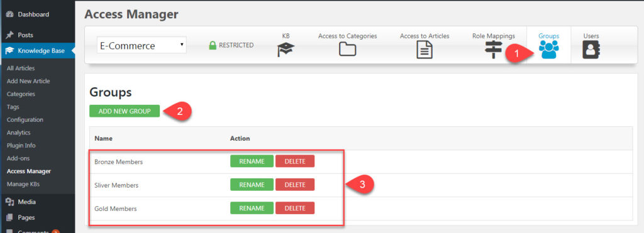Click the RESTRICTED status text
This screenshot has height=233, width=644.
[236, 45]
